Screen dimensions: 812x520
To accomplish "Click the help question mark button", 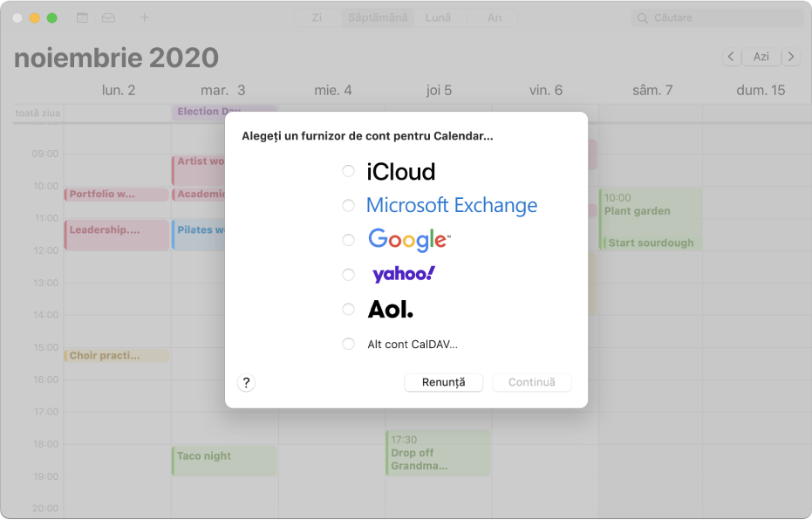I will (x=246, y=383).
